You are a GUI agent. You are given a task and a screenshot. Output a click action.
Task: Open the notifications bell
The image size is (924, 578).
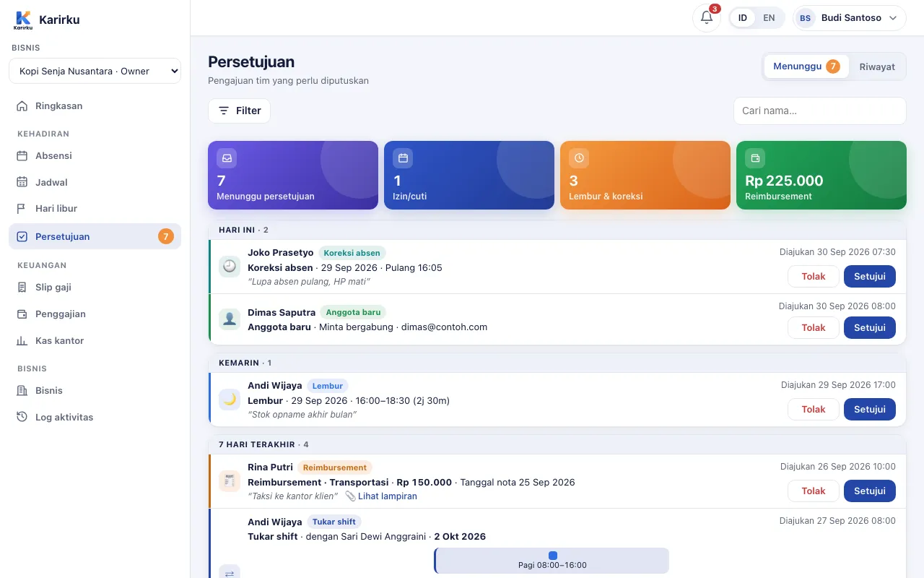click(706, 18)
